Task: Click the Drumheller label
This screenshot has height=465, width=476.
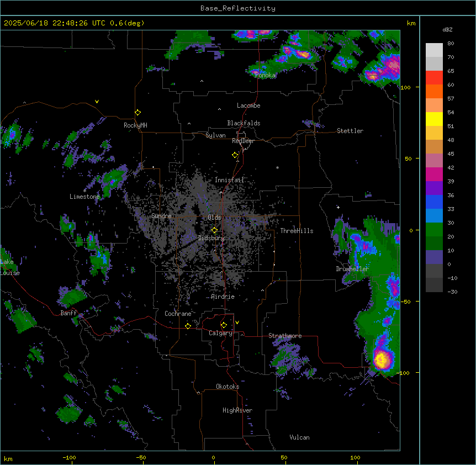Action: [352, 269]
